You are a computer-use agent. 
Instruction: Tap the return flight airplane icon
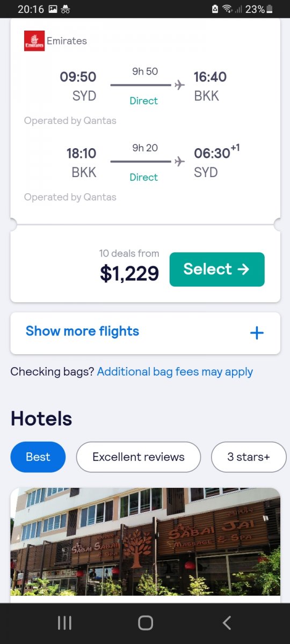pos(179,161)
